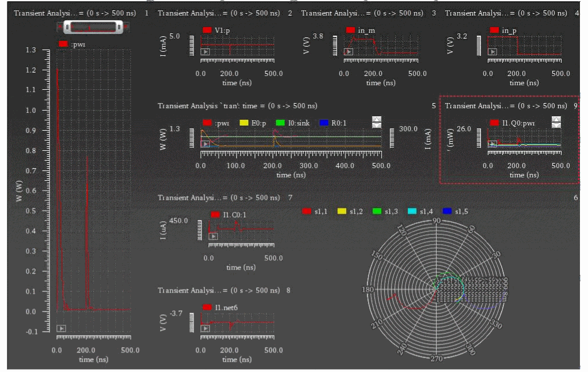588x372 pixels.
Task: Click the yellow E0:p legend swatch
Action: pyautogui.click(x=243, y=123)
